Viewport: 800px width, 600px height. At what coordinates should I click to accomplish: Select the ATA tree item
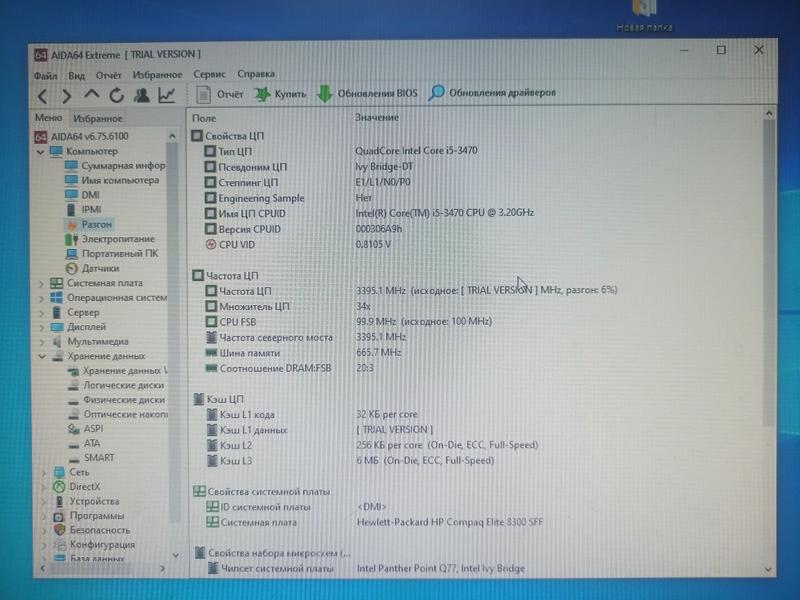pyautogui.click(x=85, y=443)
